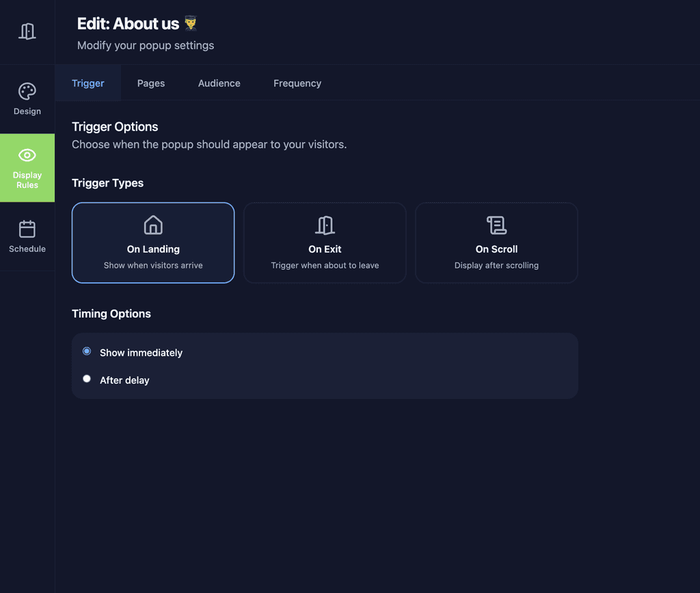The image size is (700, 593).
Task: Click the Trigger Options heading
Action: [115, 126]
